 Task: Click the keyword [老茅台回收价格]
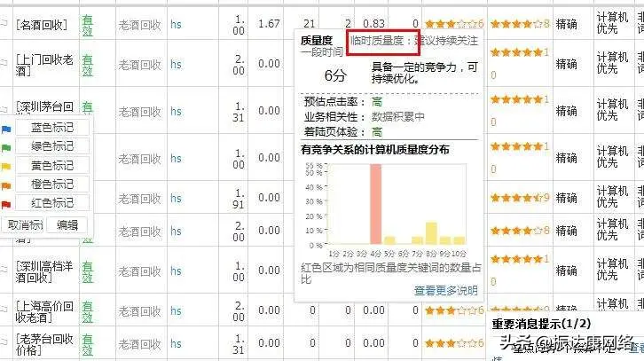click(44, 344)
